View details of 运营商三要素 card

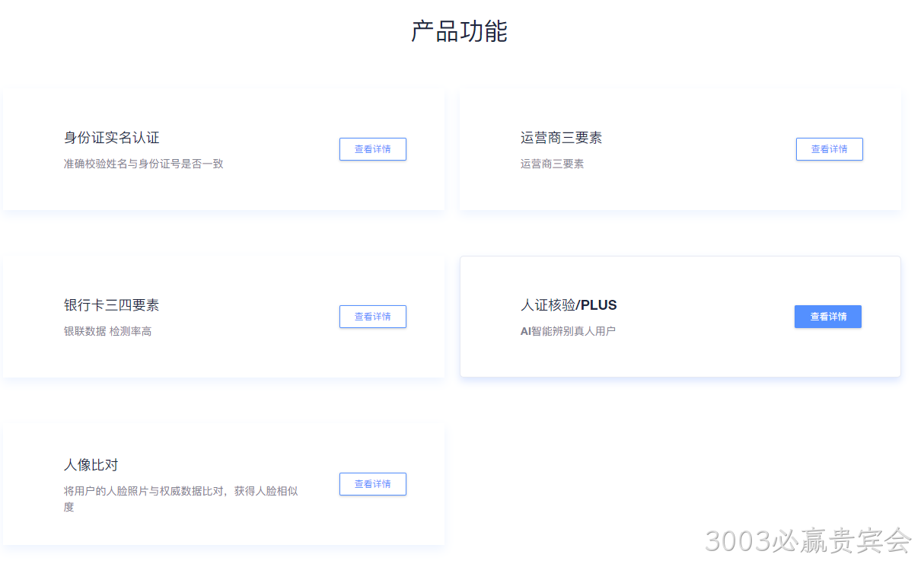830,149
